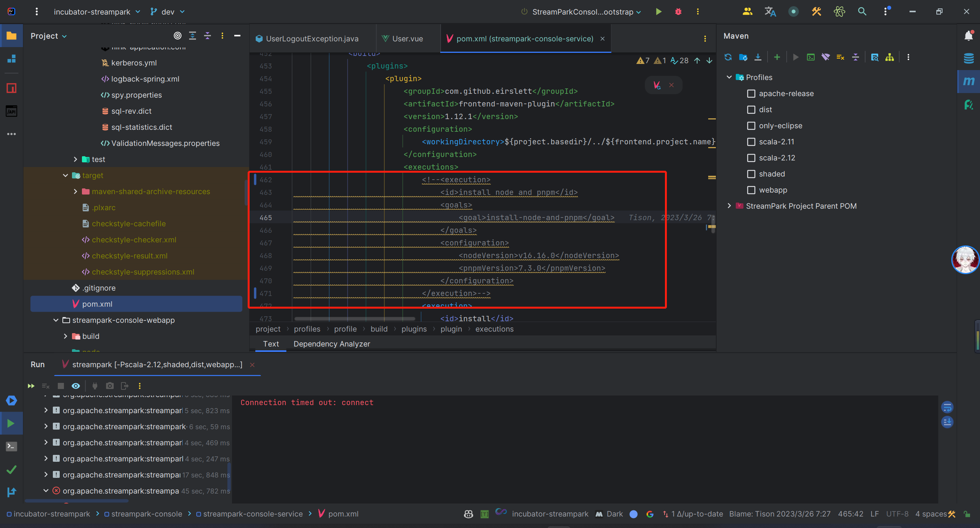Reload all Maven projects icon
This screenshot has width=980, height=528.
point(728,57)
